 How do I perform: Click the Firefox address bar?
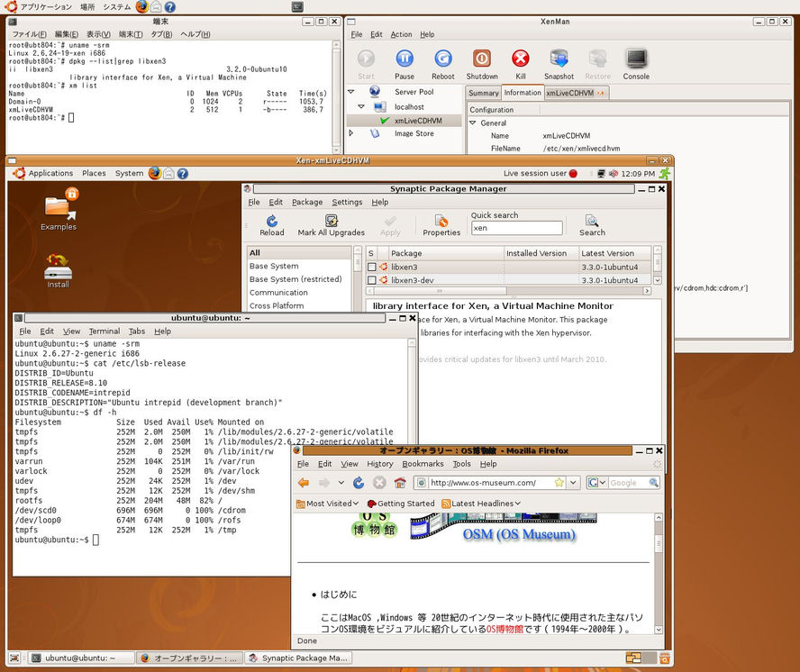point(490,483)
